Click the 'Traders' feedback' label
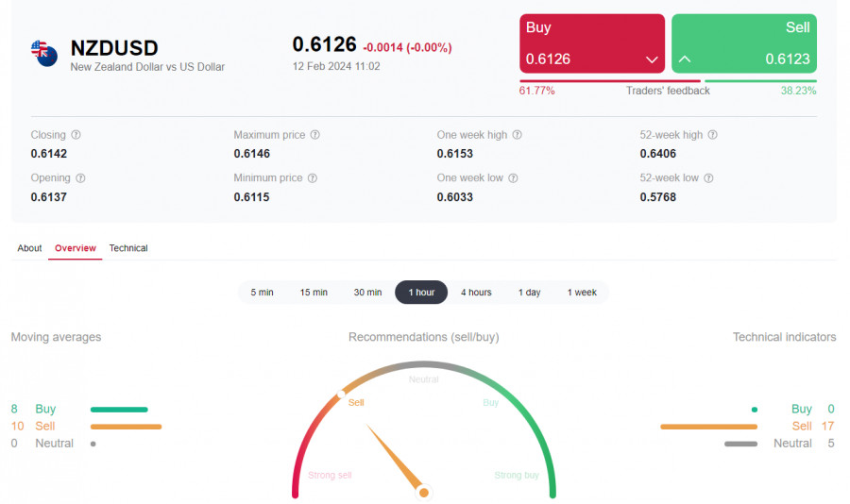Viewport: 850px width, 504px height. 668,91
